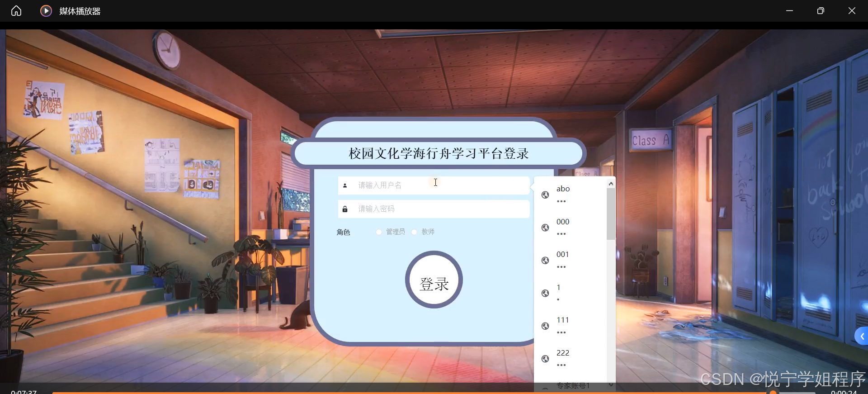This screenshot has height=394, width=868.
Task: Select the 管理员 role radio button
Action: click(379, 232)
